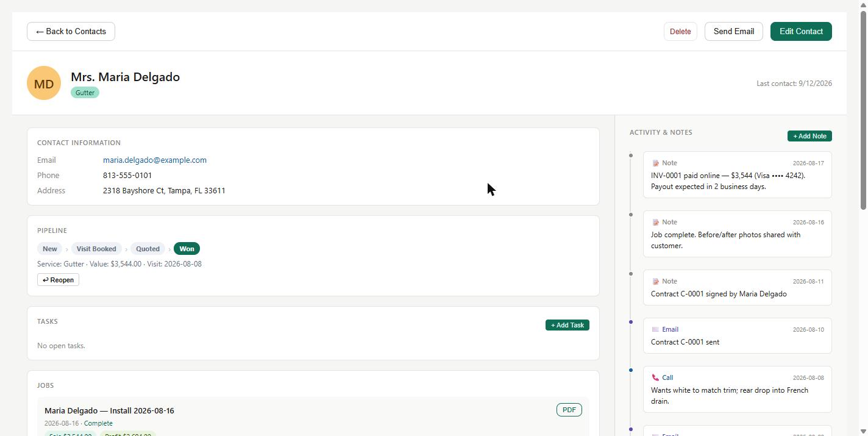The height and width of the screenshot is (436, 868).
Task: Click the Service: Gutter value line
Action: coord(119,264)
